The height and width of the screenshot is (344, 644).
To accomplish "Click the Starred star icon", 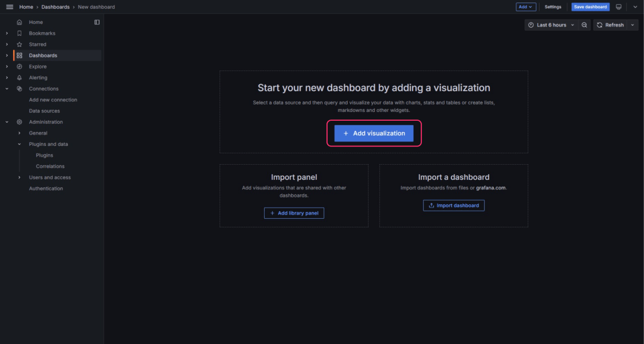I will tap(19, 45).
